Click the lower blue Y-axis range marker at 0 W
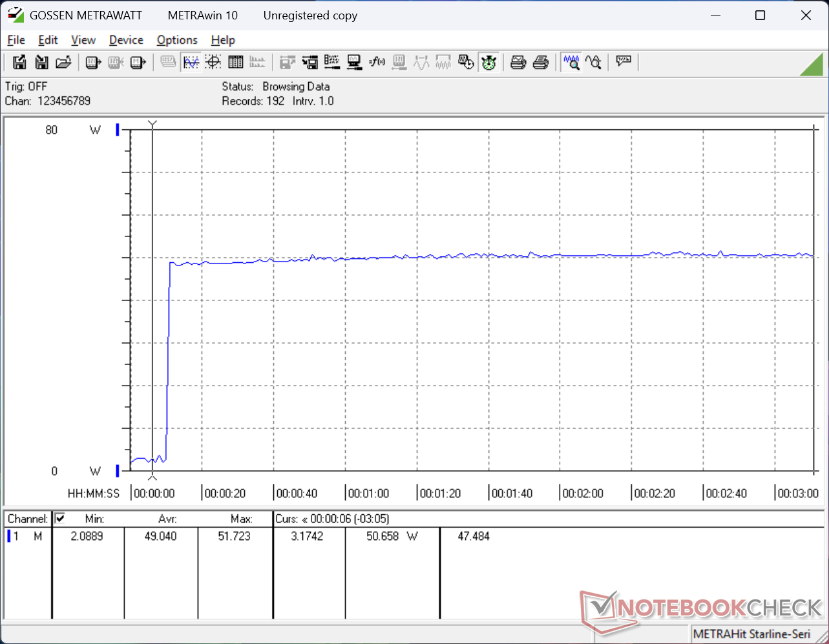Viewport: 829px width, 644px height. 118,470
